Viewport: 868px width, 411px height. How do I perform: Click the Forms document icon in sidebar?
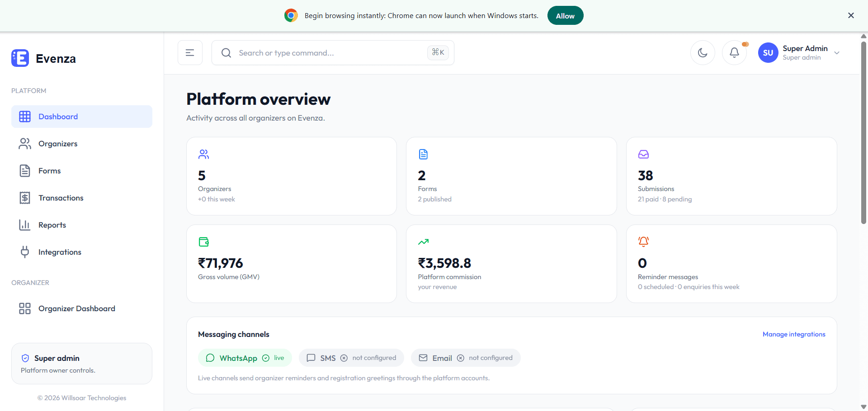pyautogui.click(x=25, y=171)
